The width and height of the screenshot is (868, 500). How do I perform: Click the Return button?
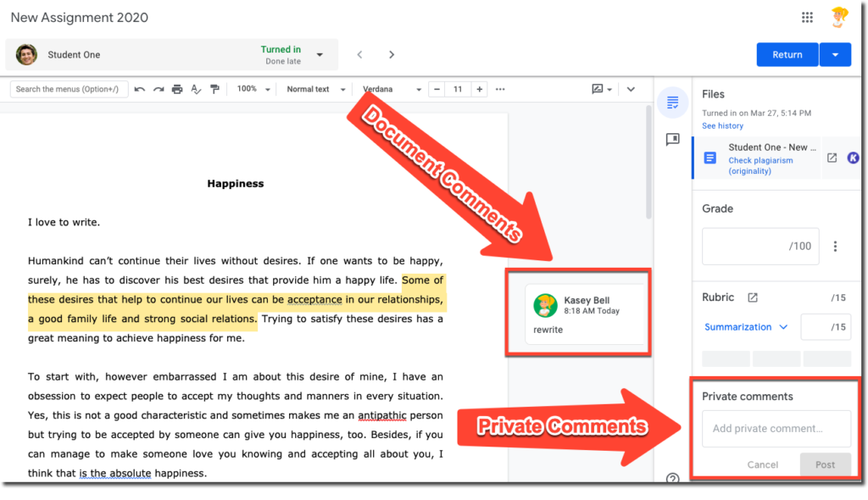click(x=787, y=53)
